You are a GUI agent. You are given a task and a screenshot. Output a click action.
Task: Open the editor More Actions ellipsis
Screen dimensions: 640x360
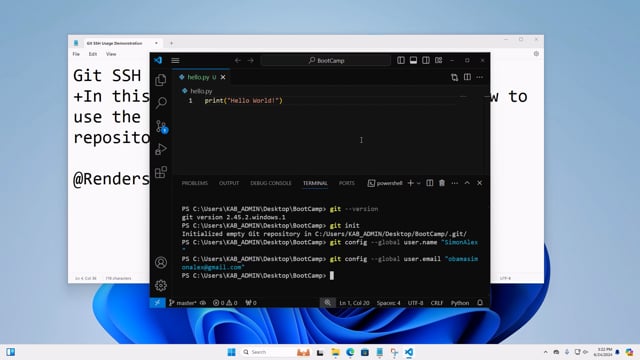point(480,77)
